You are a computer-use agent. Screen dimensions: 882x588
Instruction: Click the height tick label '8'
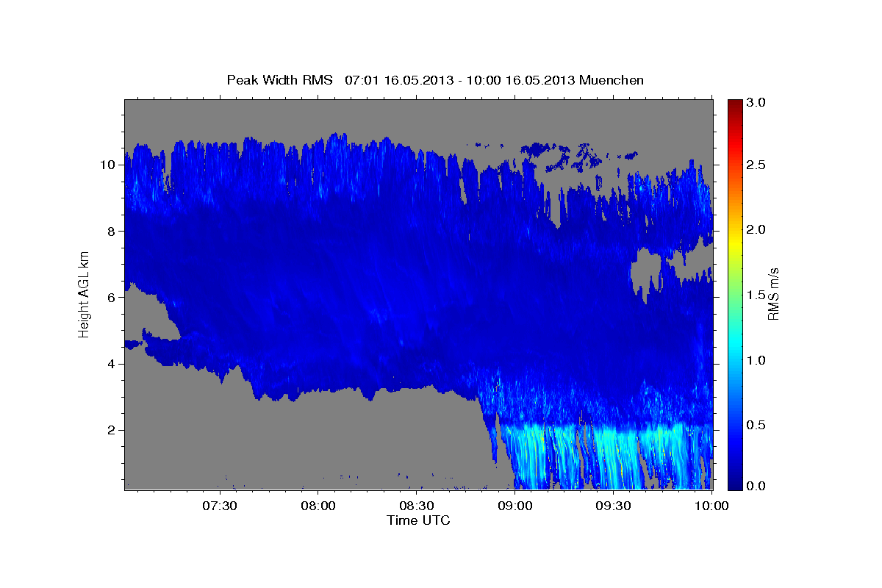(111, 231)
